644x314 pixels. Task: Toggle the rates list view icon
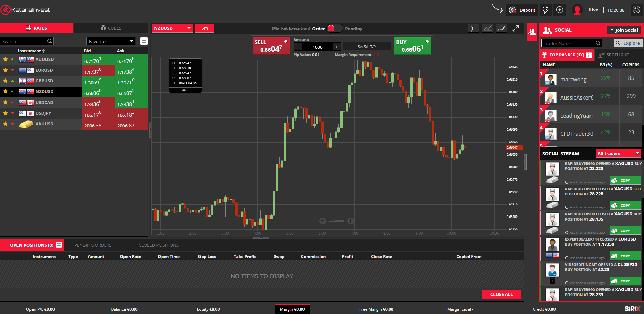point(144,41)
